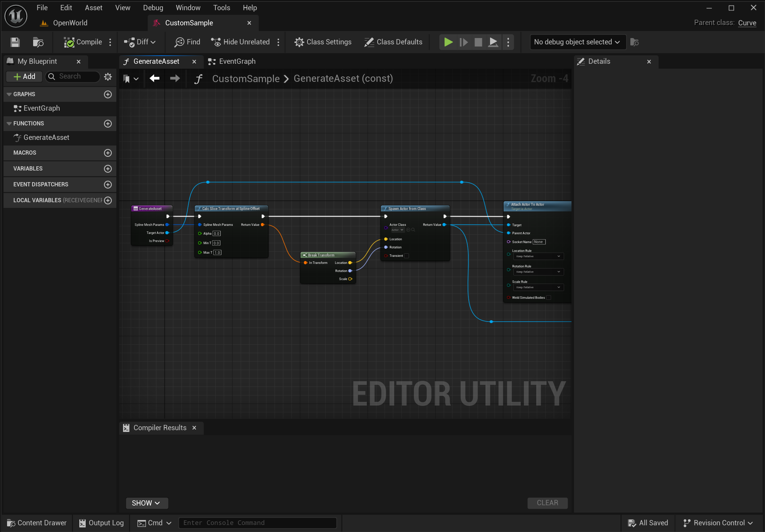Click the Socket Name field on Attach node
The height and width of the screenshot is (532, 765).
(539, 242)
